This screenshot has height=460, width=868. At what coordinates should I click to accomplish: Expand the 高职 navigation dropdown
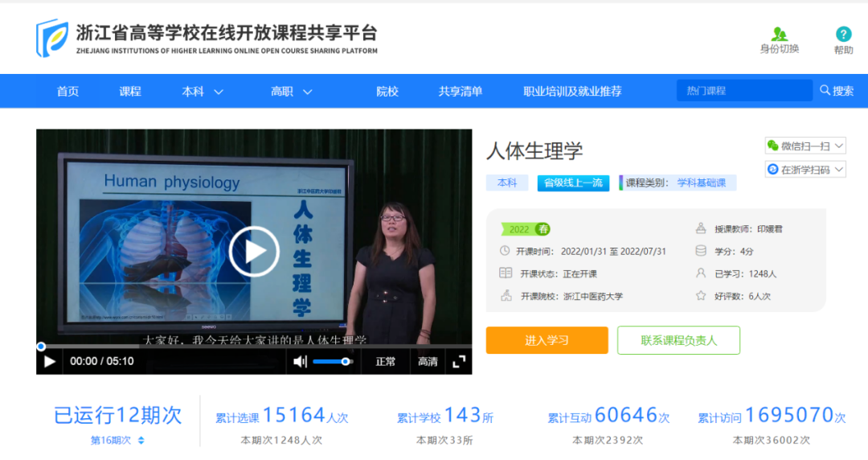tap(291, 92)
